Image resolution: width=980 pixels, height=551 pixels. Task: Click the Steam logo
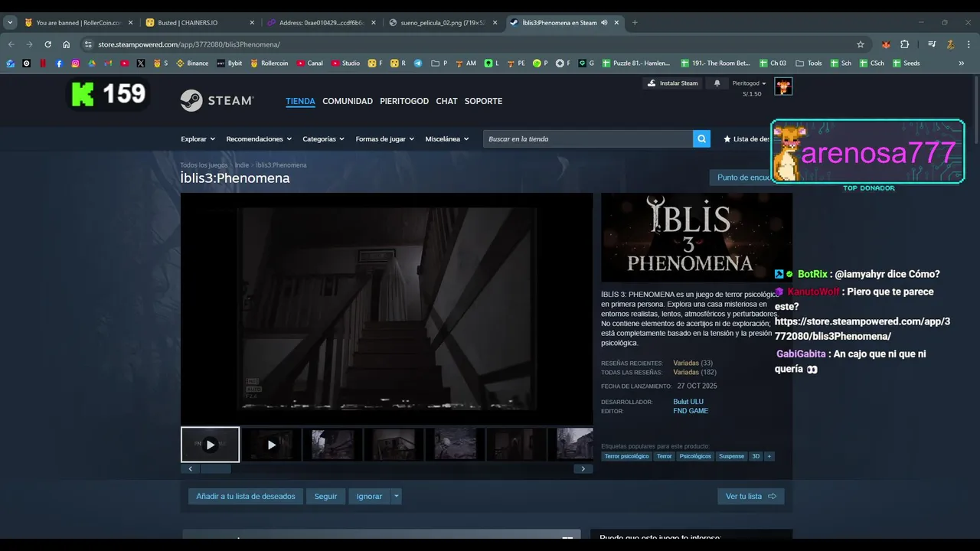tap(217, 101)
